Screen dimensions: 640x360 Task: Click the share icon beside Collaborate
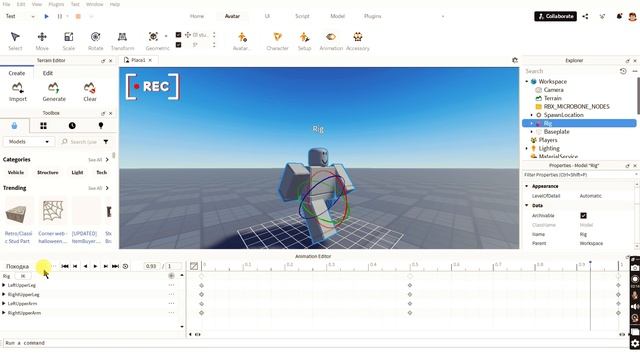click(x=585, y=16)
